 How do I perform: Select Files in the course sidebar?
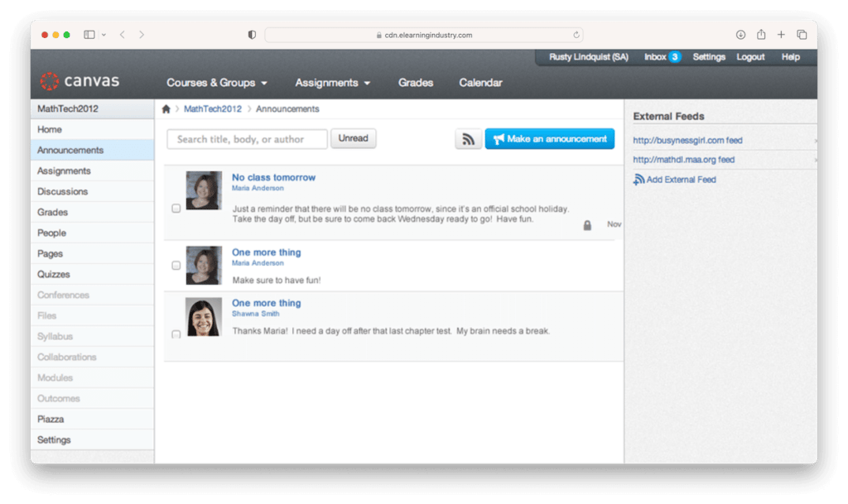click(x=93, y=315)
